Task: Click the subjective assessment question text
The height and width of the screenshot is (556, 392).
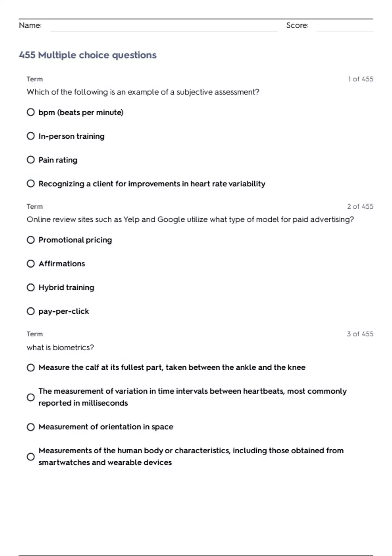Action: 143,92
